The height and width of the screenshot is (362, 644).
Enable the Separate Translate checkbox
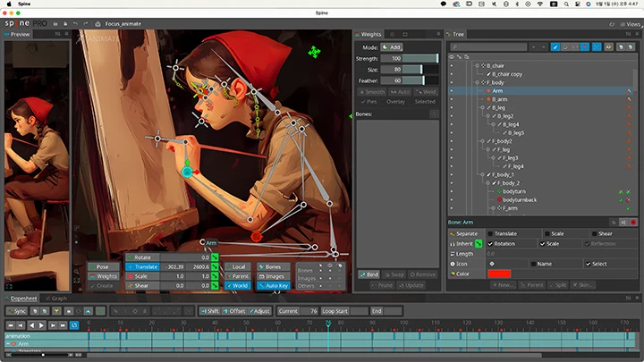(x=490, y=233)
